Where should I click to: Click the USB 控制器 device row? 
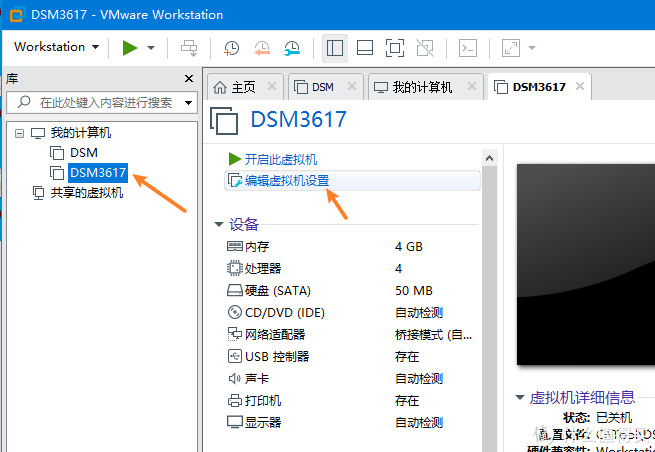tap(351, 357)
